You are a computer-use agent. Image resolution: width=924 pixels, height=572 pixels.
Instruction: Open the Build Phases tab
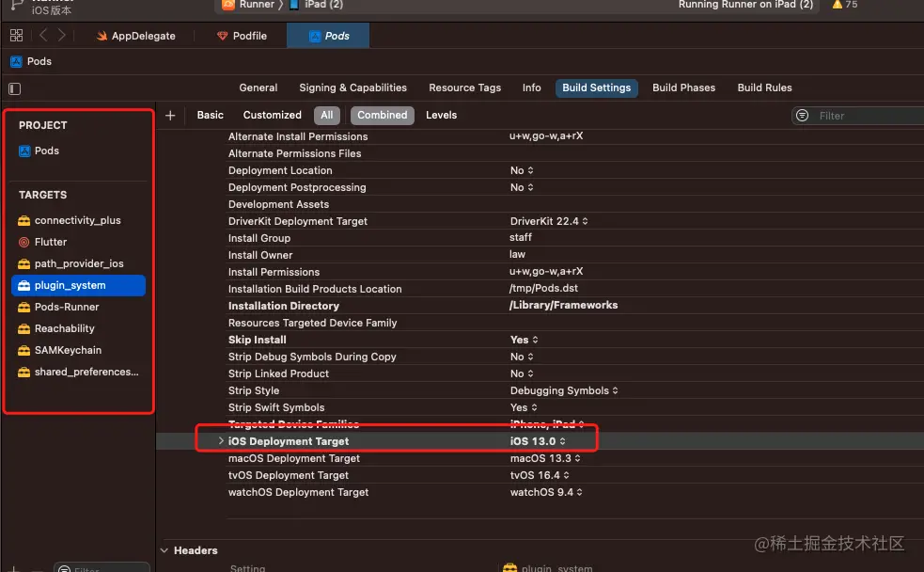tap(683, 87)
